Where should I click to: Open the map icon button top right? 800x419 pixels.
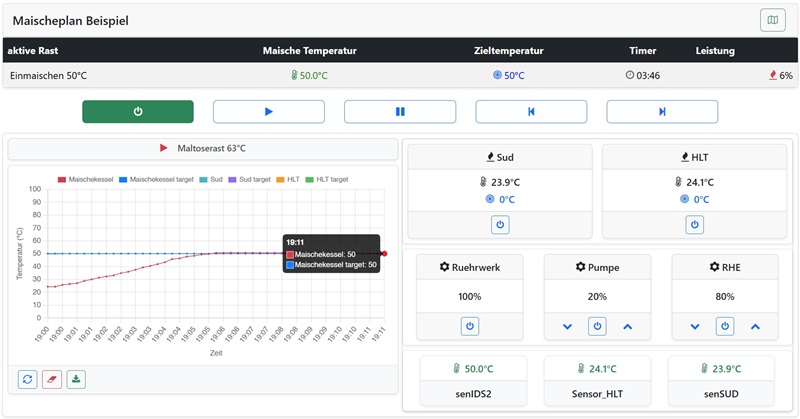tap(774, 20)
